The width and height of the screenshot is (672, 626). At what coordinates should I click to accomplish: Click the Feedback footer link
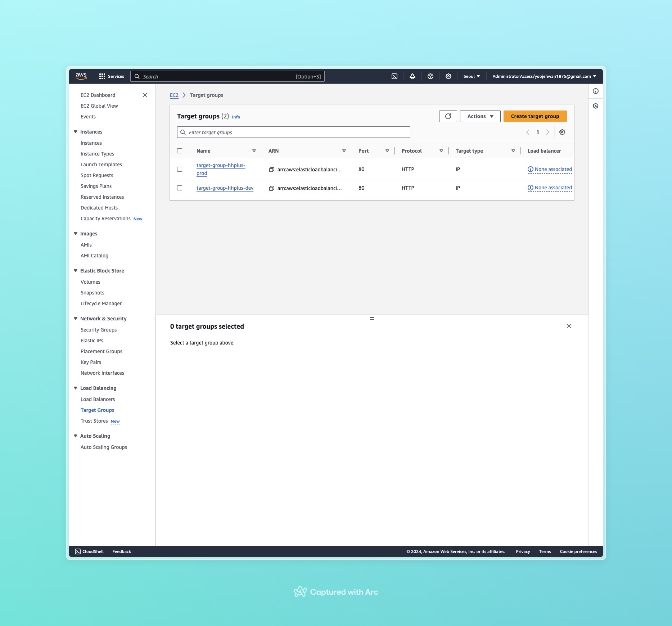122,551
